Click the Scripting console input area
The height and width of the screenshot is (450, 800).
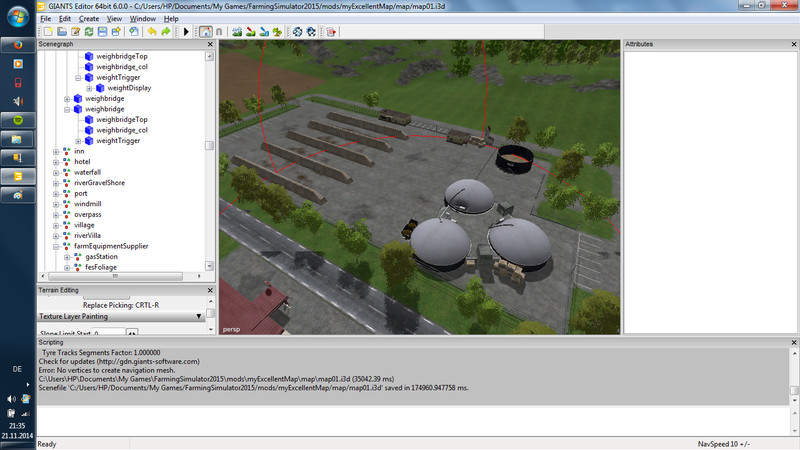(413, 421)
